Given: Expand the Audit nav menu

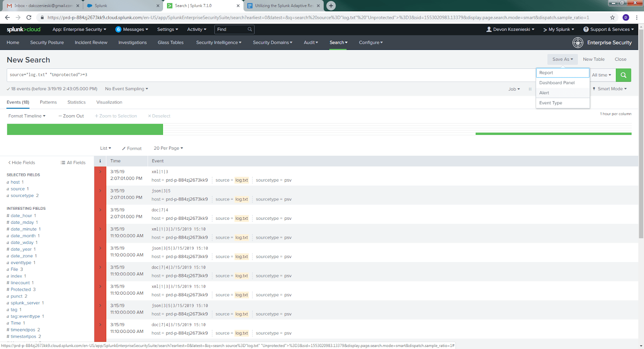Looking at the screenshot, I should point(311,43).
